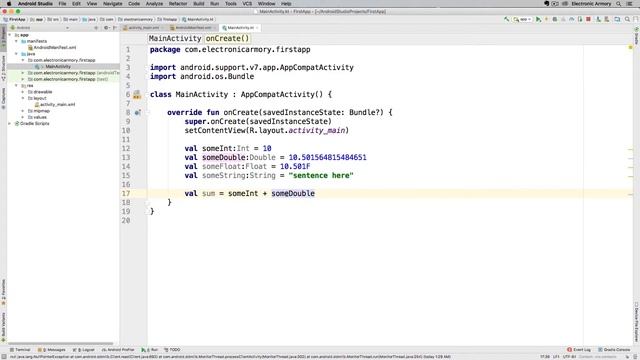The width and height of the screenshot is (640, 360).
Task: Open the File menu
Action: 62,4
